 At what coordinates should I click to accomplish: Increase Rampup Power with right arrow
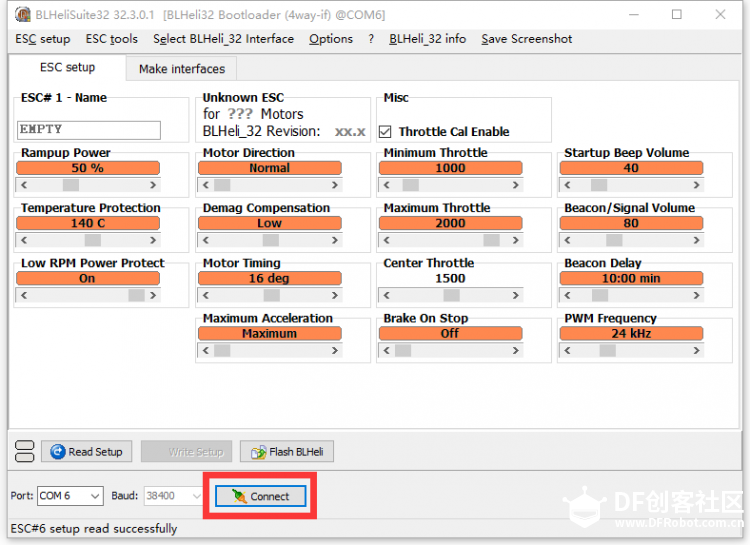(x=153, y=185)
